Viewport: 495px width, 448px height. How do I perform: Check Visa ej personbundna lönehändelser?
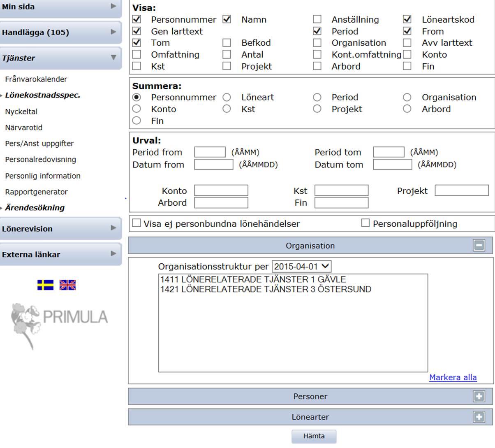tap(136, 223)
